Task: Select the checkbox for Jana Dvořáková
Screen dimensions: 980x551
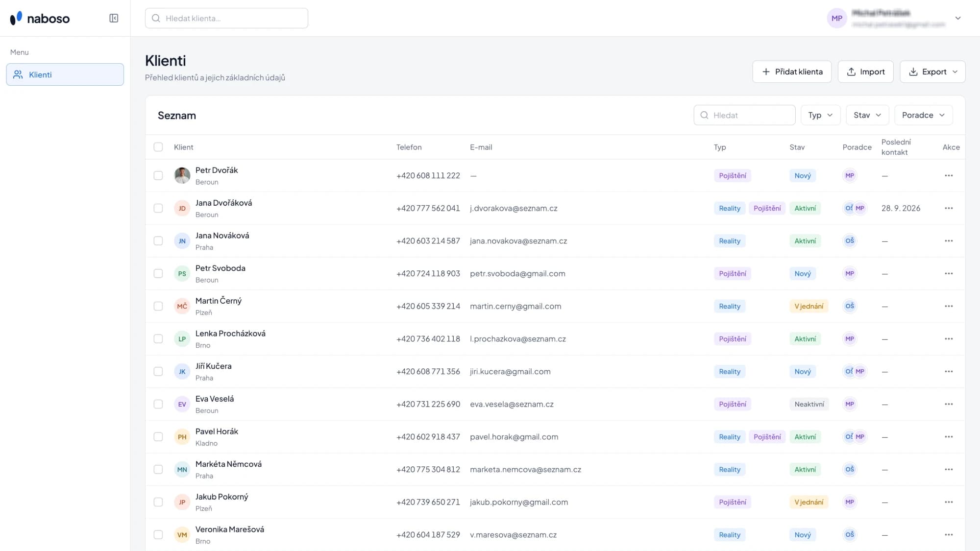Action: [x=158, y=208]
